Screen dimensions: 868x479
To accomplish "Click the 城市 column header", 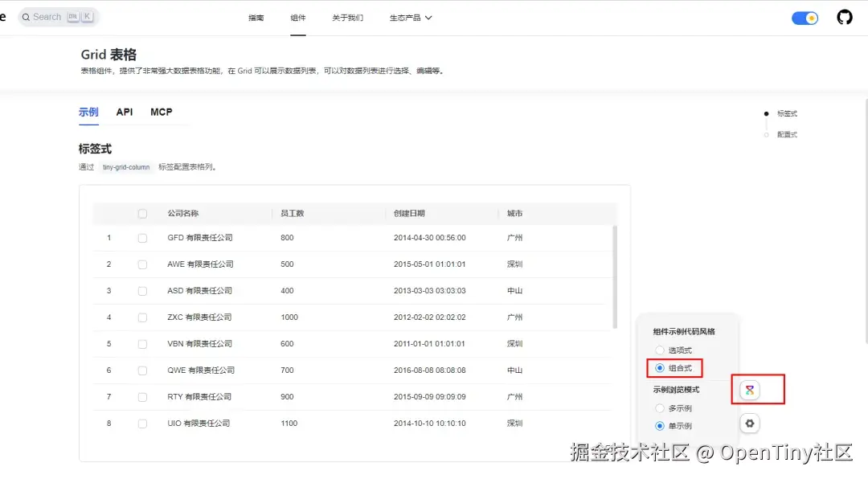I will click(514, 213).
